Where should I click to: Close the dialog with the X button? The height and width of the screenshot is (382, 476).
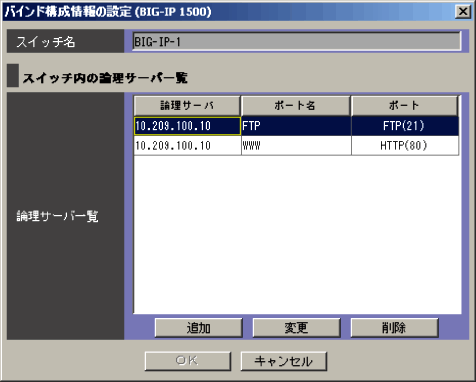(x=463, y=12)
